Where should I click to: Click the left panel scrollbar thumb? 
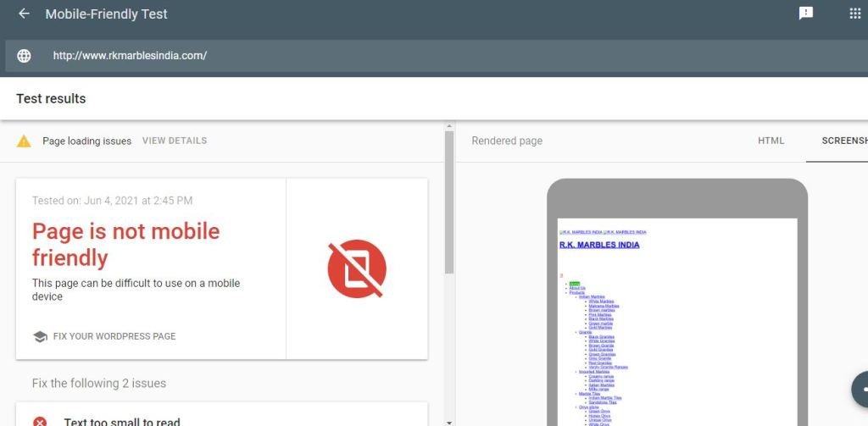click(x=449, y=202)
